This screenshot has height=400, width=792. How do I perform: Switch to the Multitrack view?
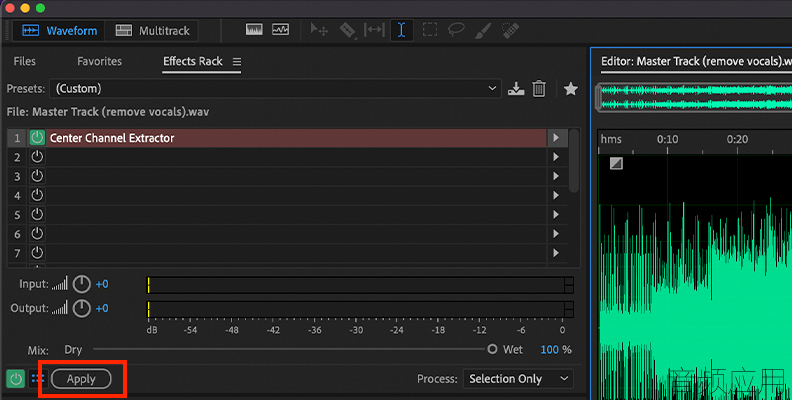[x=152, y=31]
